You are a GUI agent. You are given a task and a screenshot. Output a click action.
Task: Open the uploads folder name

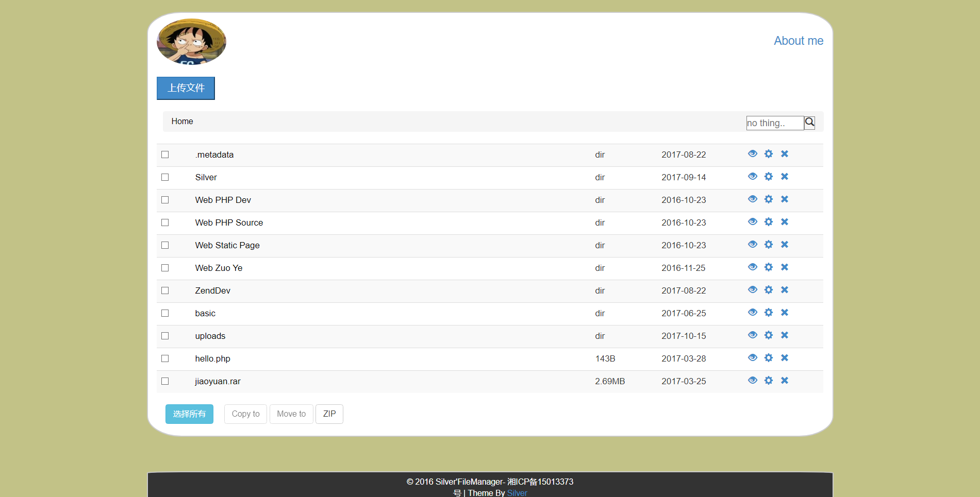[x=210, y=336]
